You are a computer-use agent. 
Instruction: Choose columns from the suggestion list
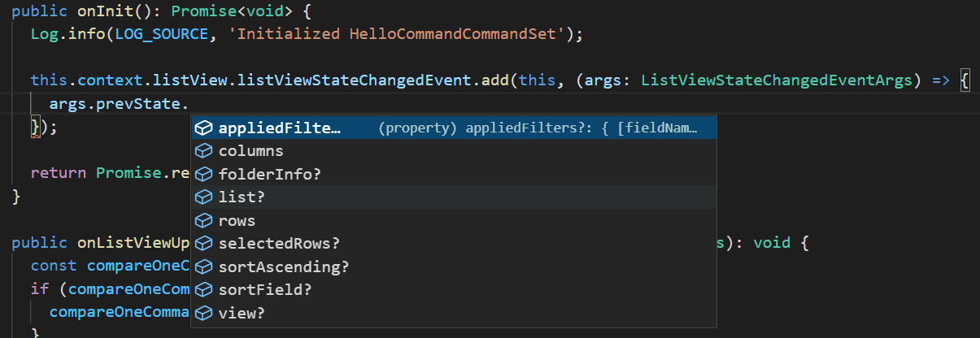[x=454, y=151]
